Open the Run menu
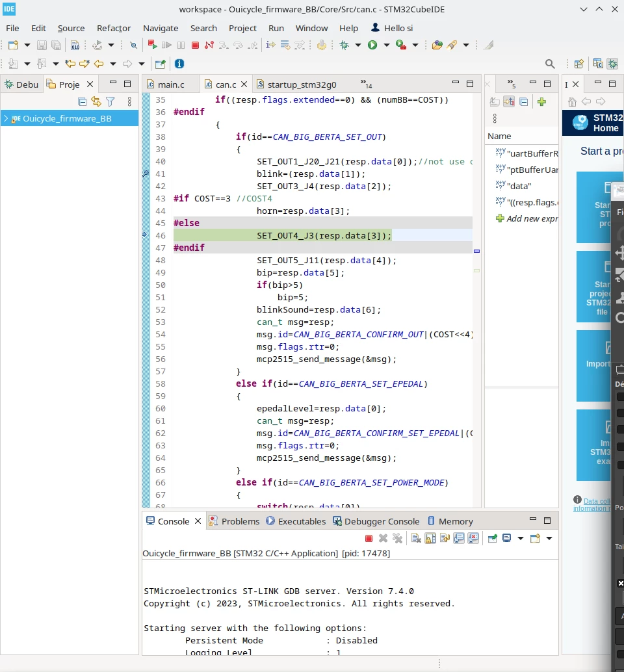The image size is (624, 672). [276, 29]
